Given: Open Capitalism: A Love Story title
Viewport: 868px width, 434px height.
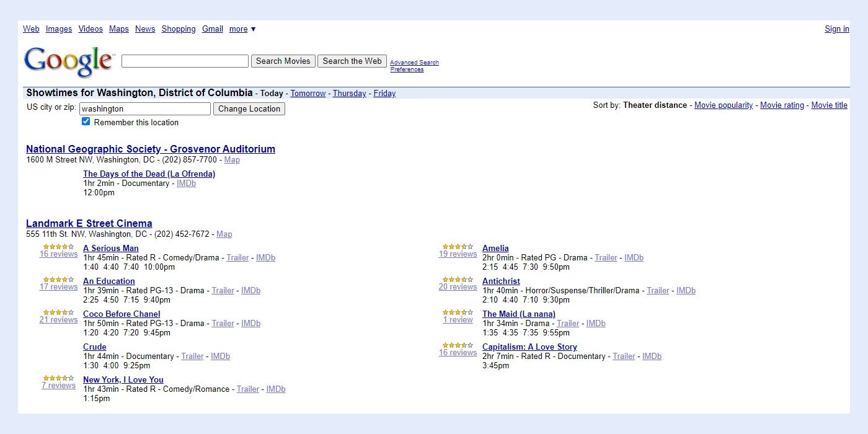Looking at the screenshot, I should coord(529,347).
